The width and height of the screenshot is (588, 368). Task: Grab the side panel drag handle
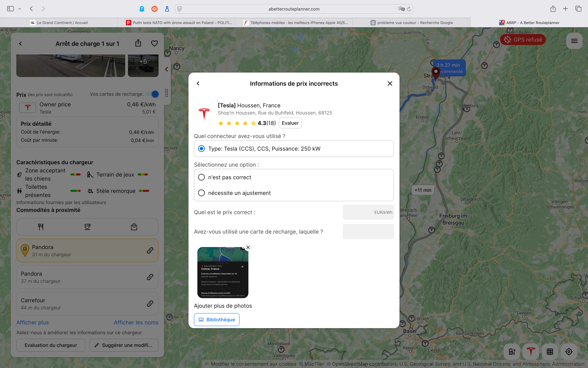[167, 93]
